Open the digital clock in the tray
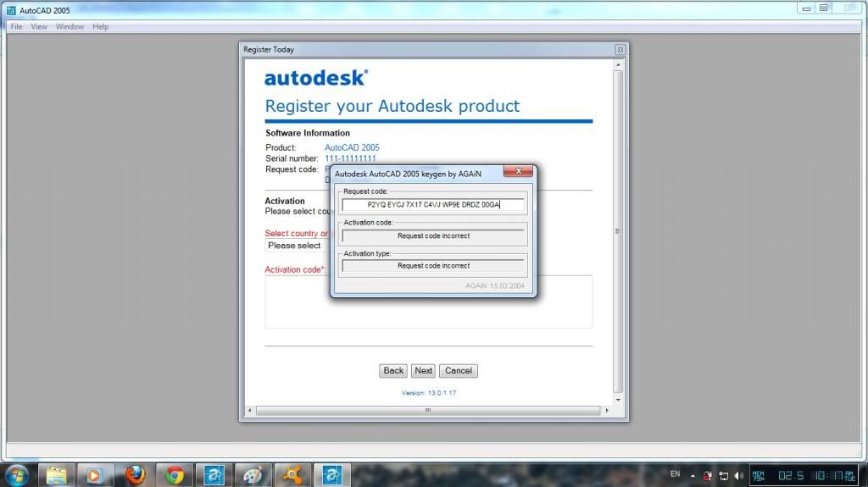The image size is (868, 487). click(817, 476)
